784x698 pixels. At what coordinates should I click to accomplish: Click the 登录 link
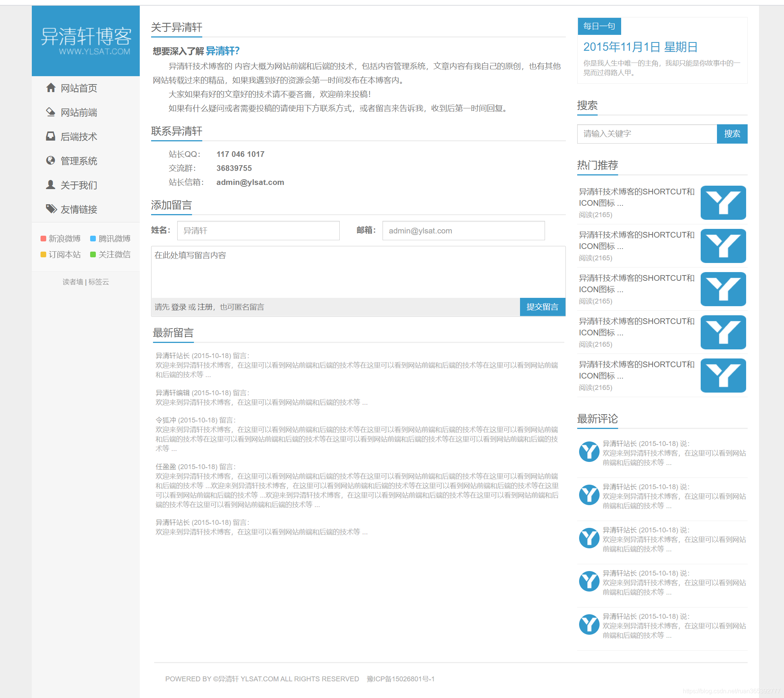[178, 307]
